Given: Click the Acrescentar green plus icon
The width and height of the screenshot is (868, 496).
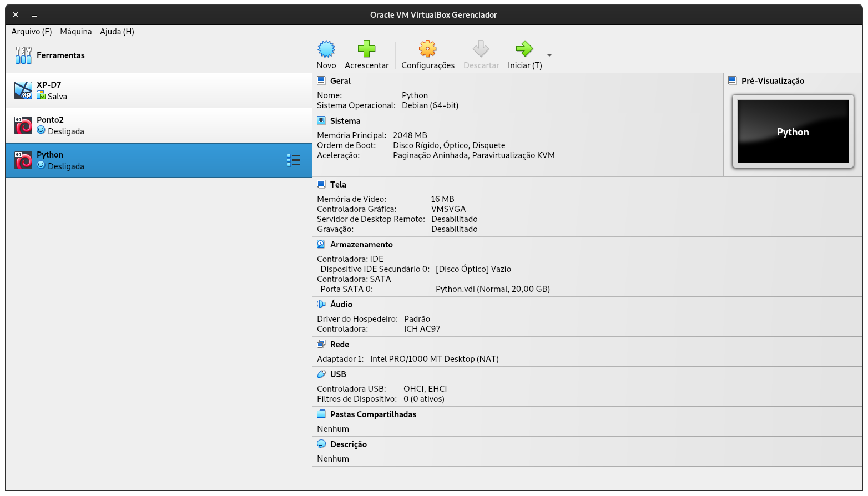Looking at the screenshot, I should tap(366, 49).
